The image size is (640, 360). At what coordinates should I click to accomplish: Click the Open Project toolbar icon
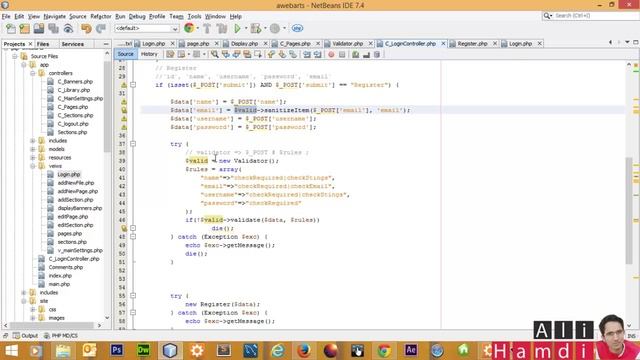[x=39, y=29]
